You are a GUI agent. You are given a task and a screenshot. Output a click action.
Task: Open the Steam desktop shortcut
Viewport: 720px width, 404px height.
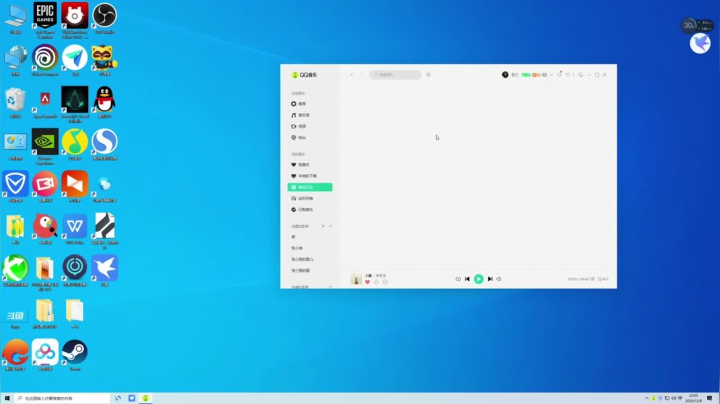tap(75, 355)
